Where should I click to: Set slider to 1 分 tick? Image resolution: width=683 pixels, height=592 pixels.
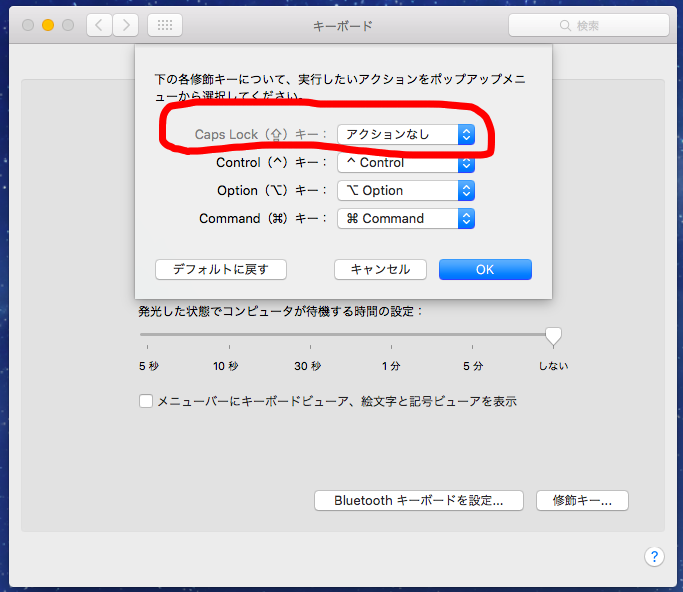391,347
